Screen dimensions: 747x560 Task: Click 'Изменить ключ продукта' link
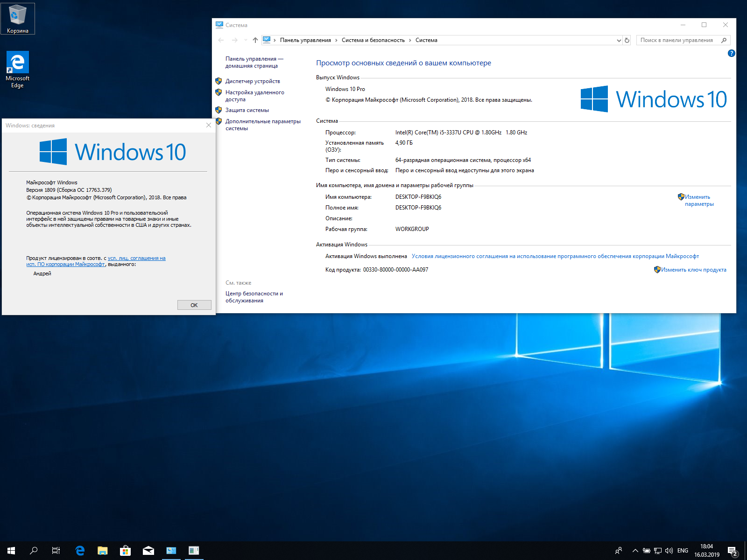click(x=693, y=270)
